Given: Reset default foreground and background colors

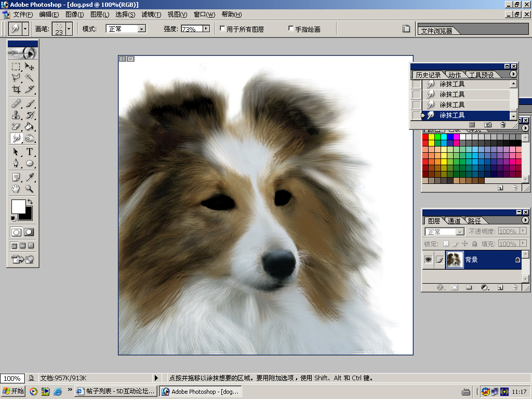Looking at the screenshot, I should (x=13, y=218).
